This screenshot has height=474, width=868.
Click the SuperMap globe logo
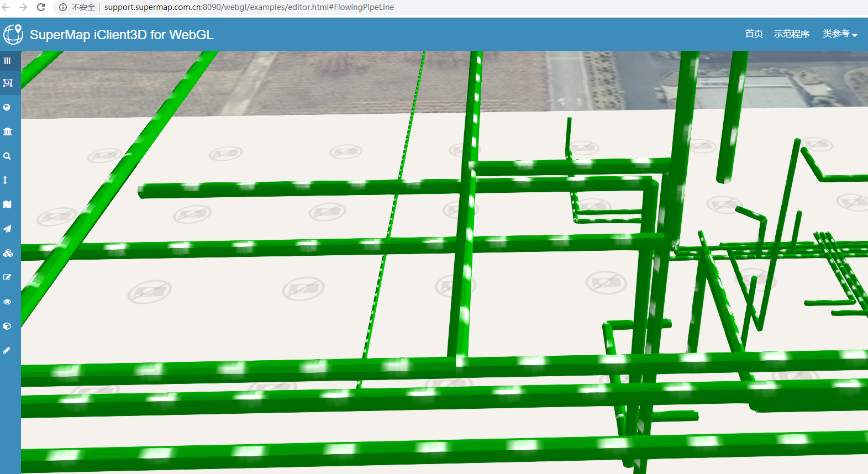(13, 34)
